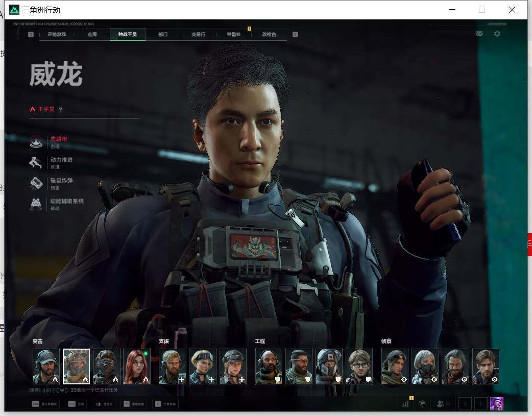Click the 工程 class label
Image resolution: width=532 pixels, height=416 pixels.
pyautogui.click(x=260, y=341)
